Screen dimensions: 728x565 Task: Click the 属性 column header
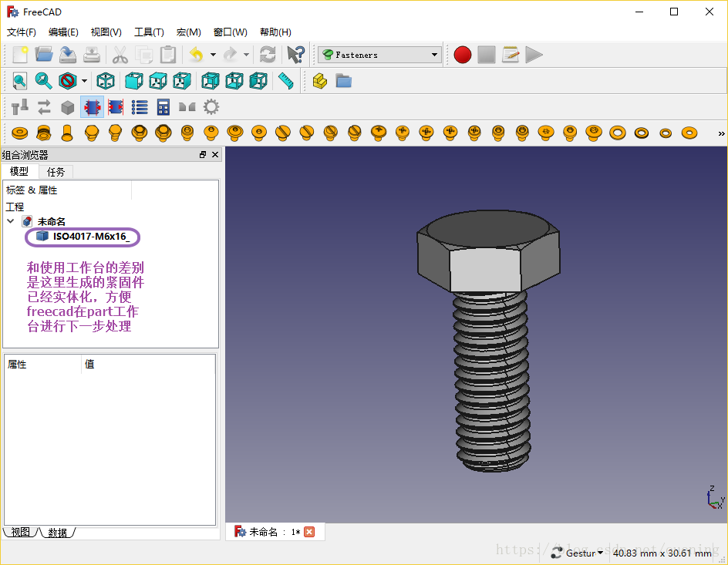(x=42, y=364)
